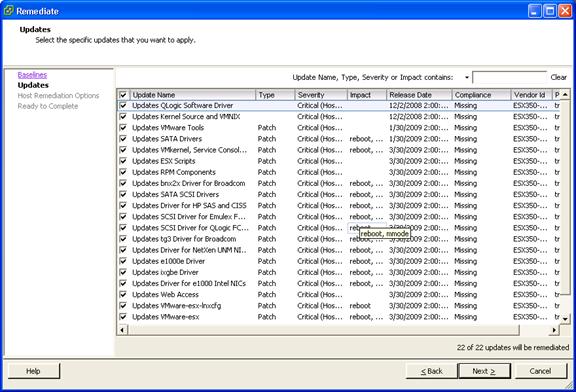Uncheck Updates e1000e Driver checkbox
Image resolution: width=576 pixels, height=392 pixels.
coord(123,261)
